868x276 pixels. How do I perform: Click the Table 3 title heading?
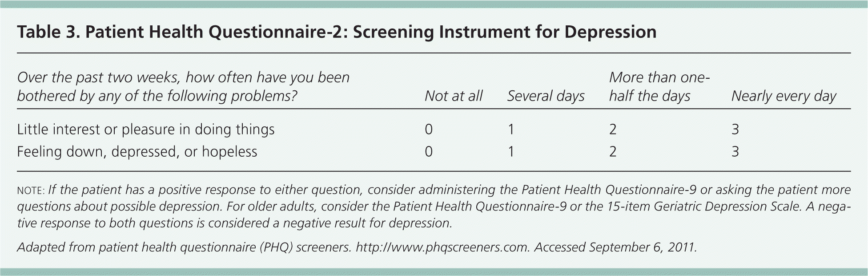point(337,32)
